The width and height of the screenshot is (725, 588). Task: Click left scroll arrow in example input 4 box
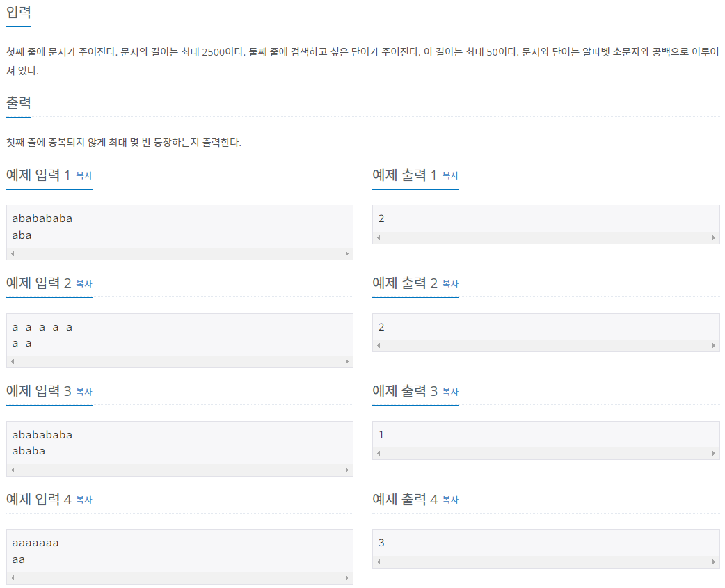click(x=13, y=578)
